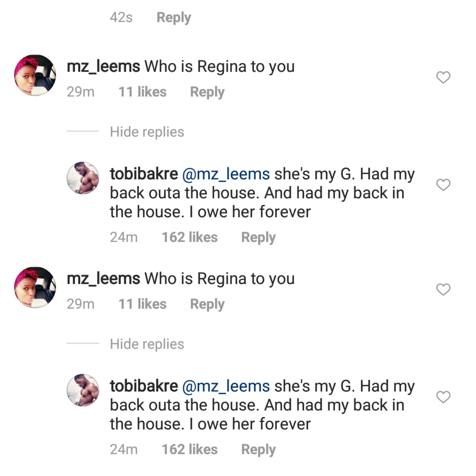Open the first tobibakre profile picture

coord(83,178)
